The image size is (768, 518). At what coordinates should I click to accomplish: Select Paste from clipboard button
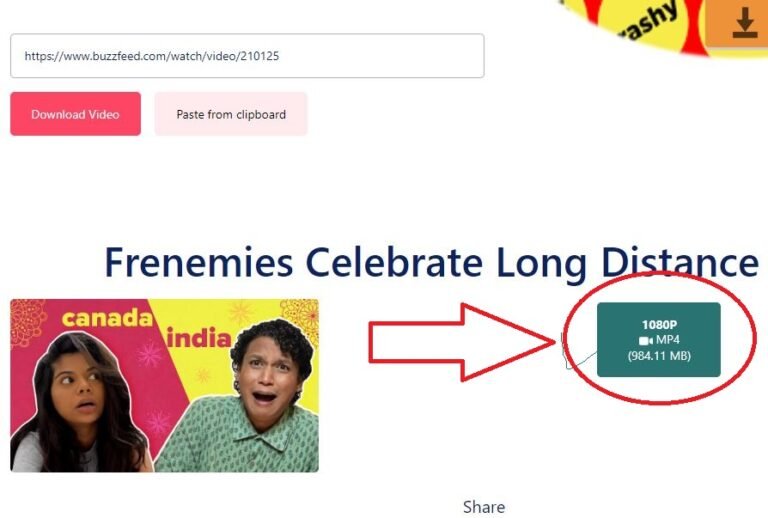click(231, 114)
